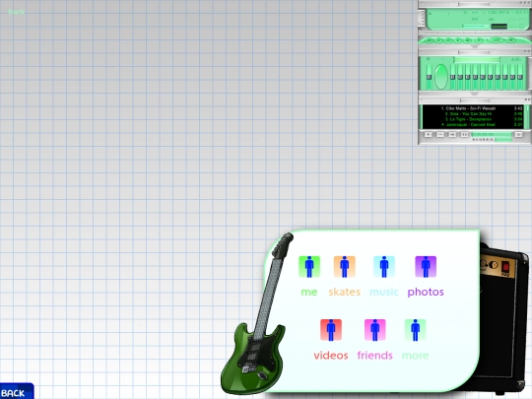The width and height of the screenshot is (532, 399).
Task: Click the black guitar amplifier image
Action: [x=503, y=320]
